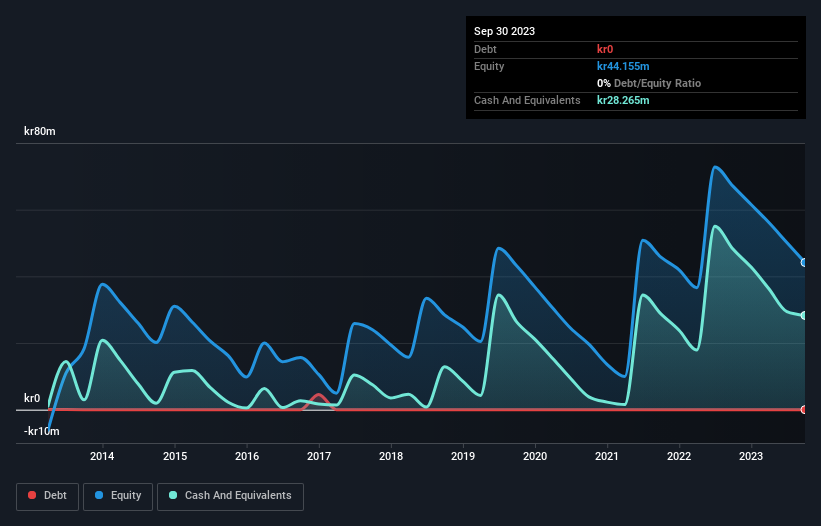Click the Equity row label in tooltip
Image resolution: width=821 pixels, height=526 pixels.
click(489, 66)
